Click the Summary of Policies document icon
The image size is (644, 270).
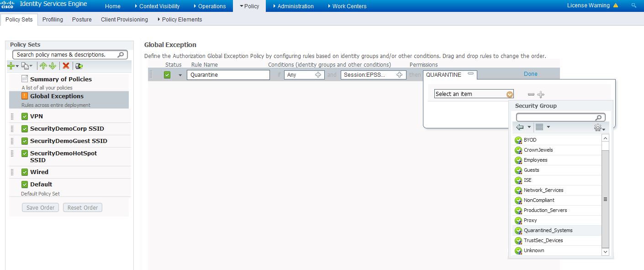pos(25,79)
